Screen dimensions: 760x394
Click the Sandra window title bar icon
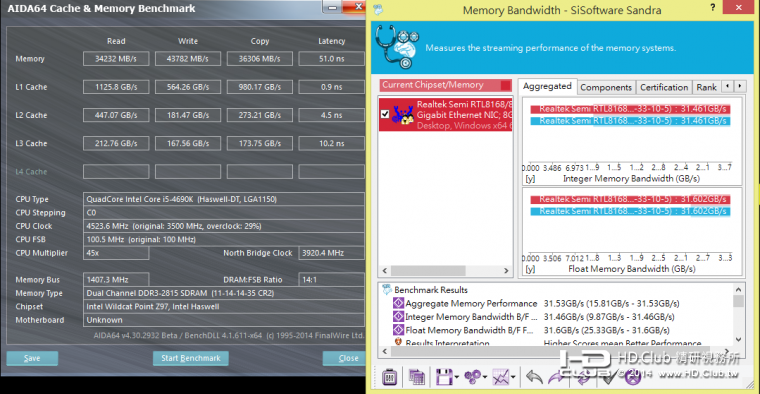click(378, 10)
